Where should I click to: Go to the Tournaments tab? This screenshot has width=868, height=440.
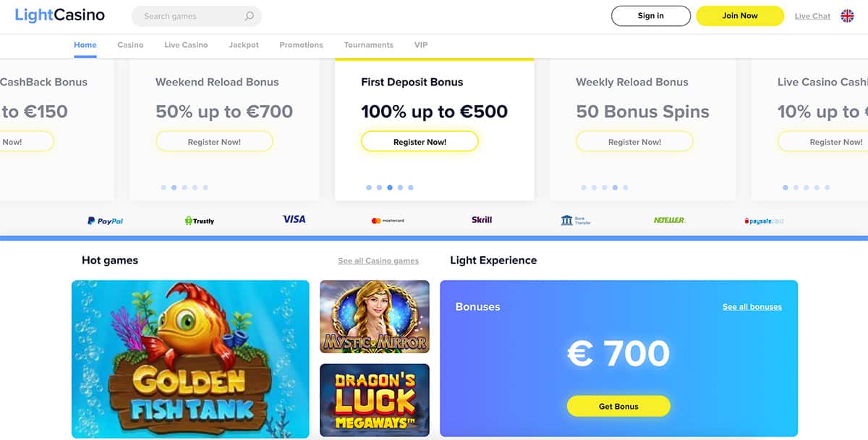369,45
